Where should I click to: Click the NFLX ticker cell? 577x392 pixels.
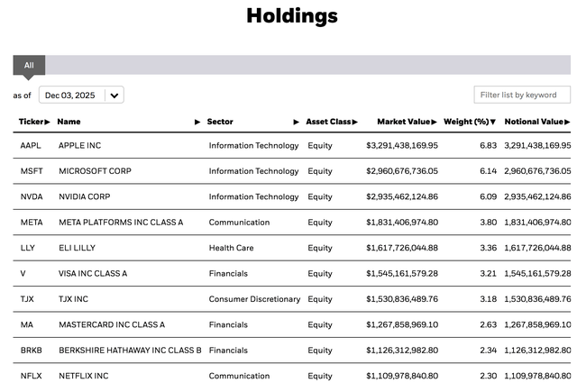(x=32, y=376)
